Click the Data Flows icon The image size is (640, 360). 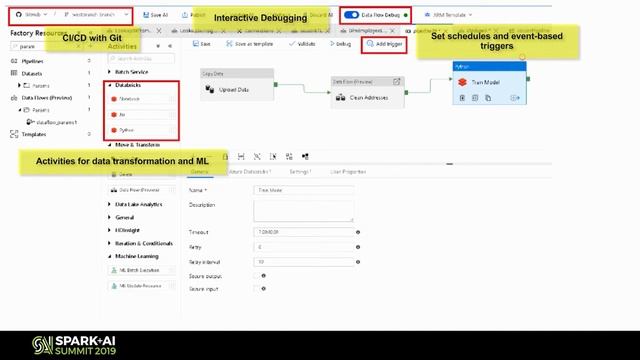(x=14, y=98)
